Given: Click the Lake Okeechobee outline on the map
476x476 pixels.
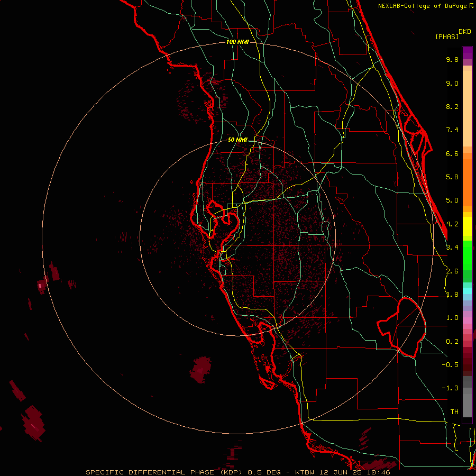Looking at the screenshot, I should pyautogui.click(x=401, y=327).
